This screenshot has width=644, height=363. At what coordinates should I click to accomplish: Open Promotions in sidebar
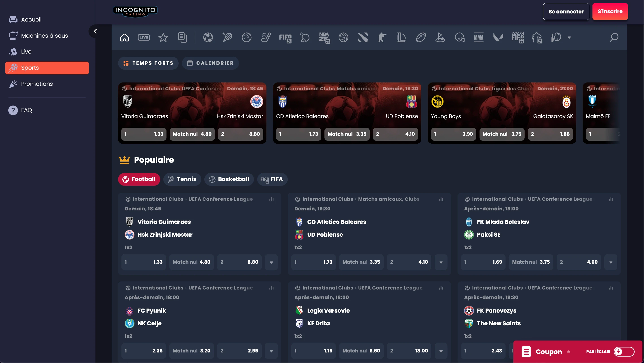click(x=47, y=84)
